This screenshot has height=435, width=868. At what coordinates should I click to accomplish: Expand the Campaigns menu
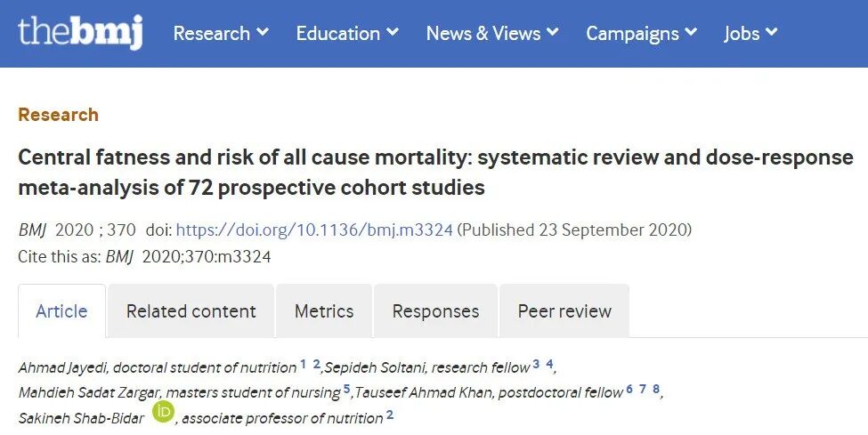point(641,34)
